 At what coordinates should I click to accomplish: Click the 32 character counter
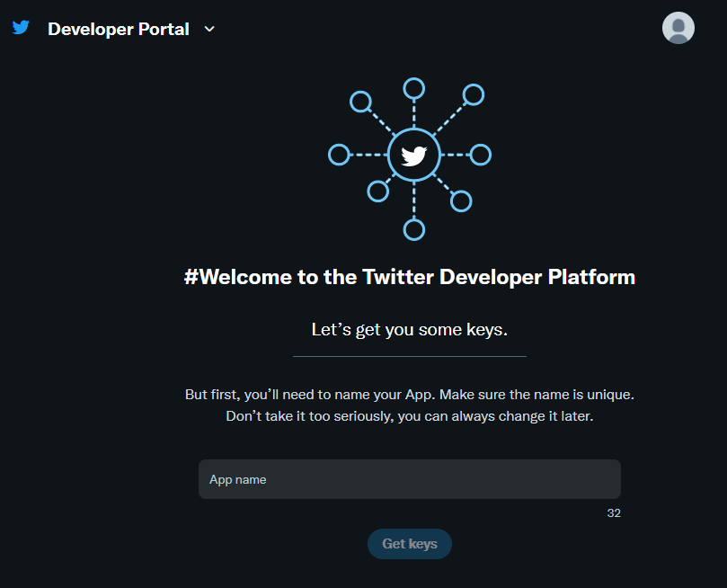pyautogui.click(x=614, y=512)
